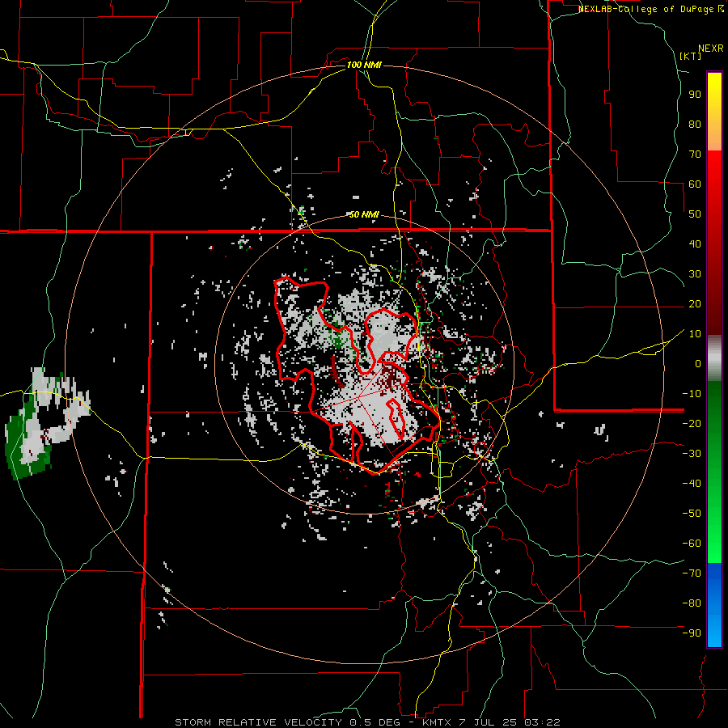Viewport: 728px width, 728px height.
Task: Click the '90' value on velocity scale
Action: [x=695, y=95]
